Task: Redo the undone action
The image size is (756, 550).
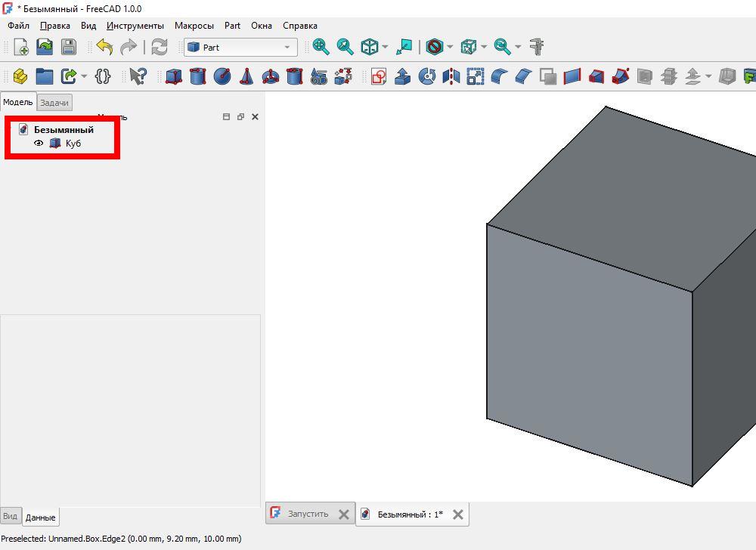Action: (129, 47)
